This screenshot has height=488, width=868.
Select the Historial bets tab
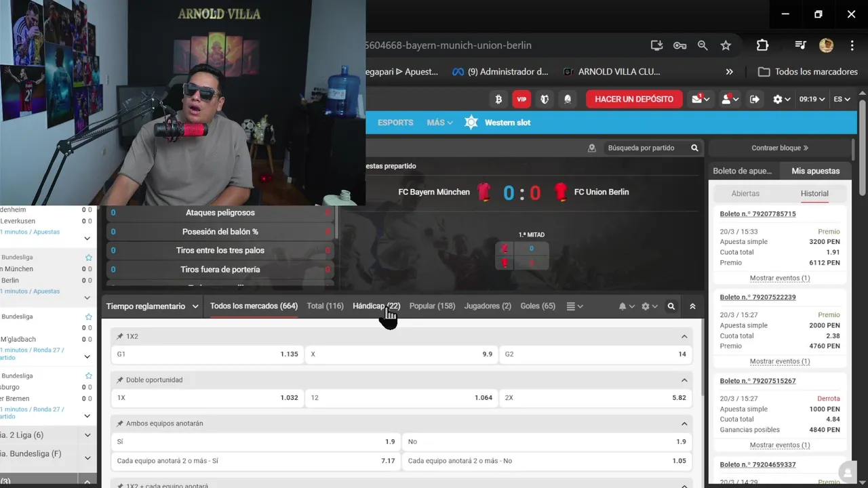pyautogui.click(x=814, y=193)
